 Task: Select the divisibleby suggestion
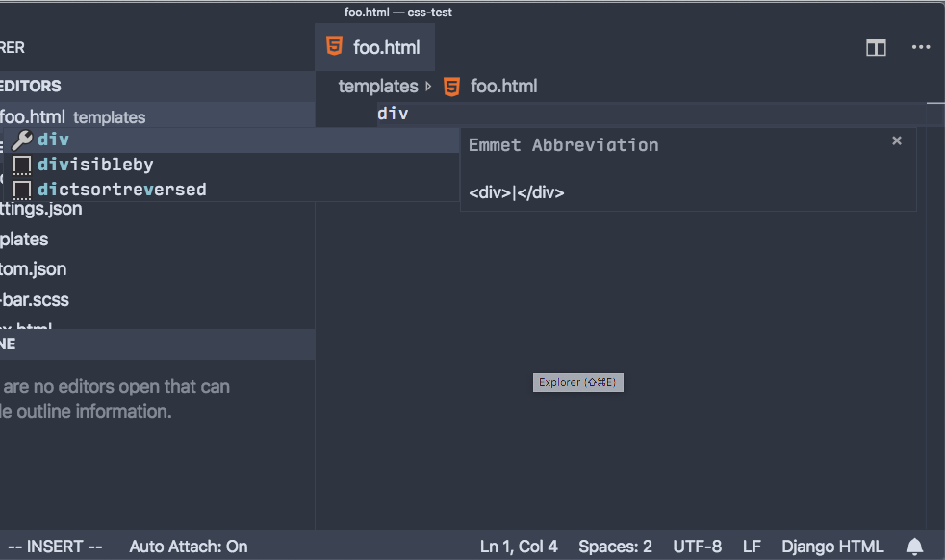[x=95, y=164]
